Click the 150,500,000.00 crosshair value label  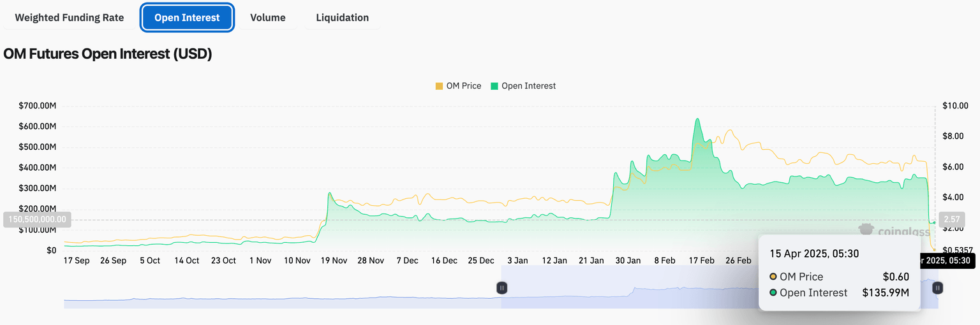coord(38,219)
